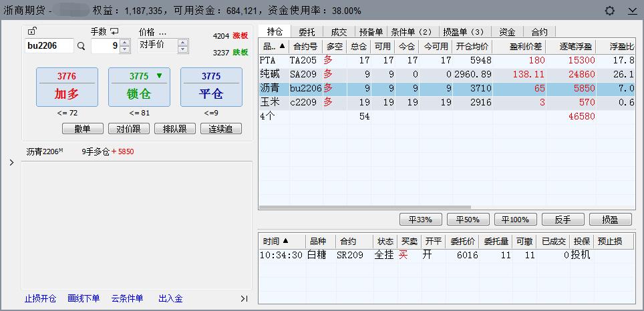Open the 止损开仓 link
This screenshot has width=644, height=311.
tap(40, 299)
